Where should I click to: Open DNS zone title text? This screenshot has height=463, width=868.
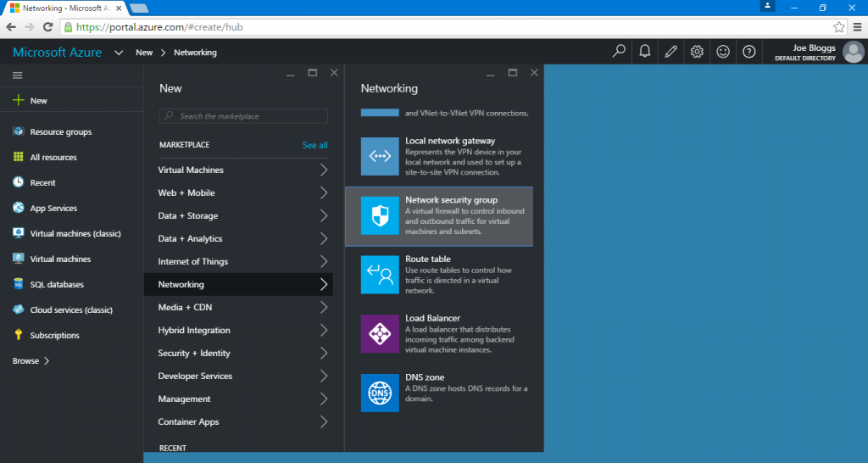[x=425, y=377]
